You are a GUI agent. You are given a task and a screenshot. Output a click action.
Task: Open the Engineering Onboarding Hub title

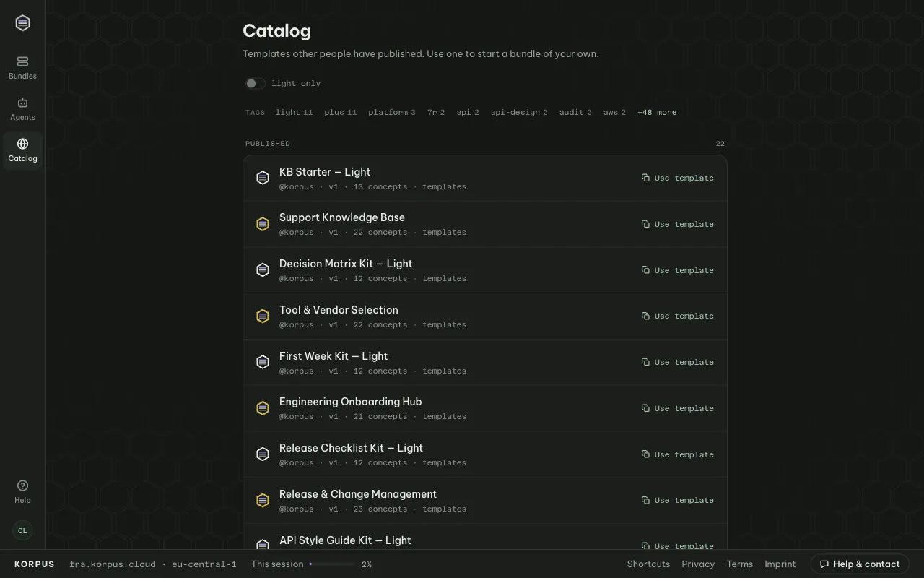[351, 402]
